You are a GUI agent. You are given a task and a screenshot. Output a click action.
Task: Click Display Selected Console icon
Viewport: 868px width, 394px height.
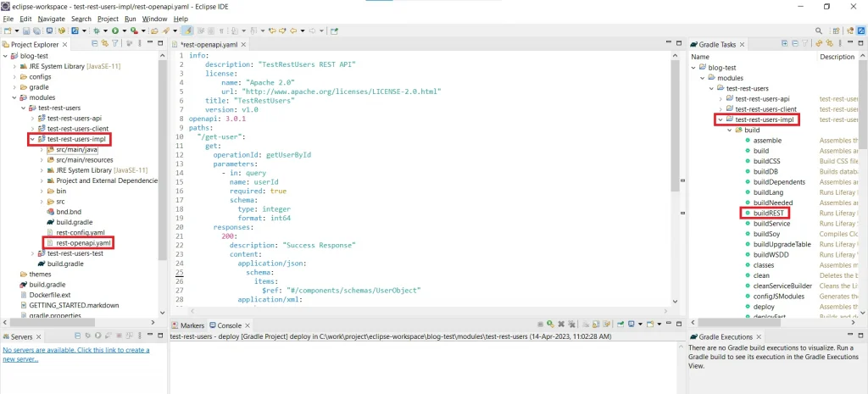[631, 325]
